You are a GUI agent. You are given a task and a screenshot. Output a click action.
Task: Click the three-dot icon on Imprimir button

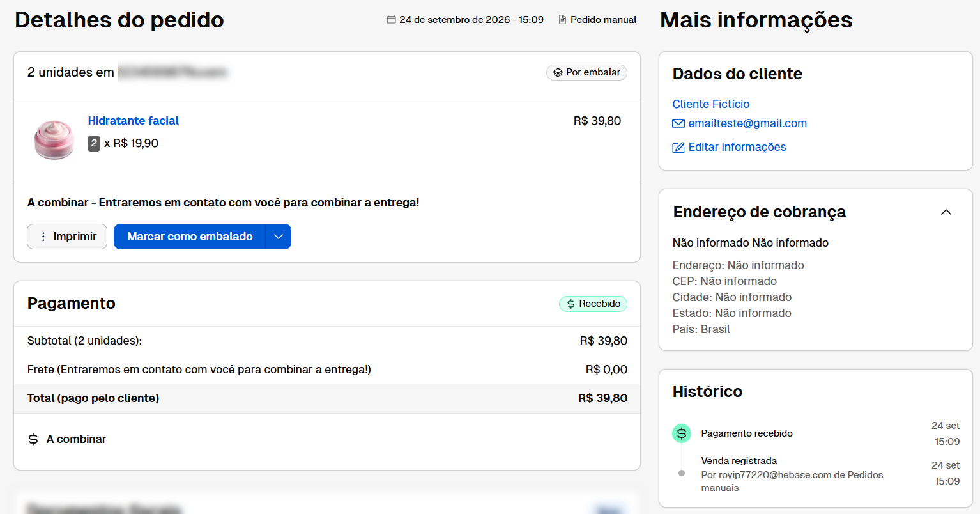pyautogui.click(x=43, y=237)
